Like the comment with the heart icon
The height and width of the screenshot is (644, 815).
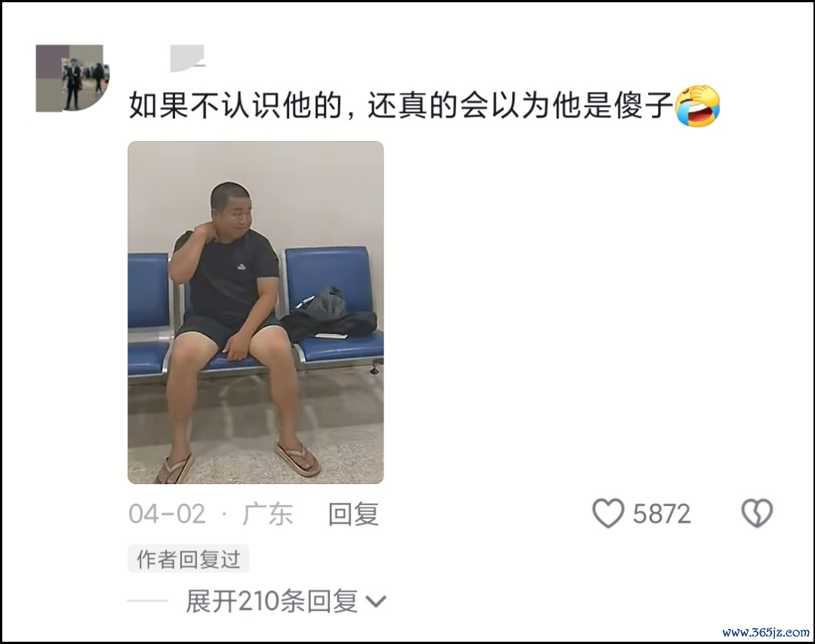(607, 513)
